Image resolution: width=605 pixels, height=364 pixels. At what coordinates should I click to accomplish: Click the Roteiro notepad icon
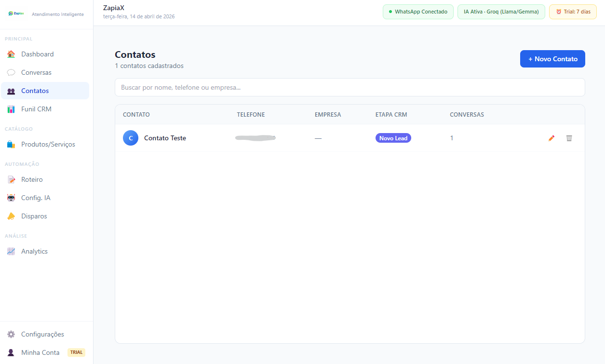tap(11, 180)
